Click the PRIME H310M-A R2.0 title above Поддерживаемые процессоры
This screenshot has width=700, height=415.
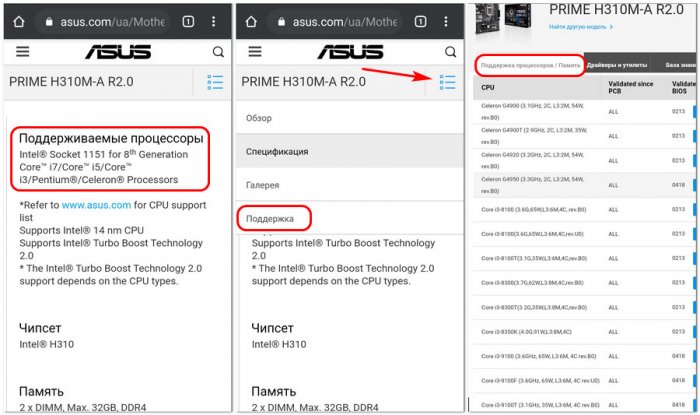71,82
